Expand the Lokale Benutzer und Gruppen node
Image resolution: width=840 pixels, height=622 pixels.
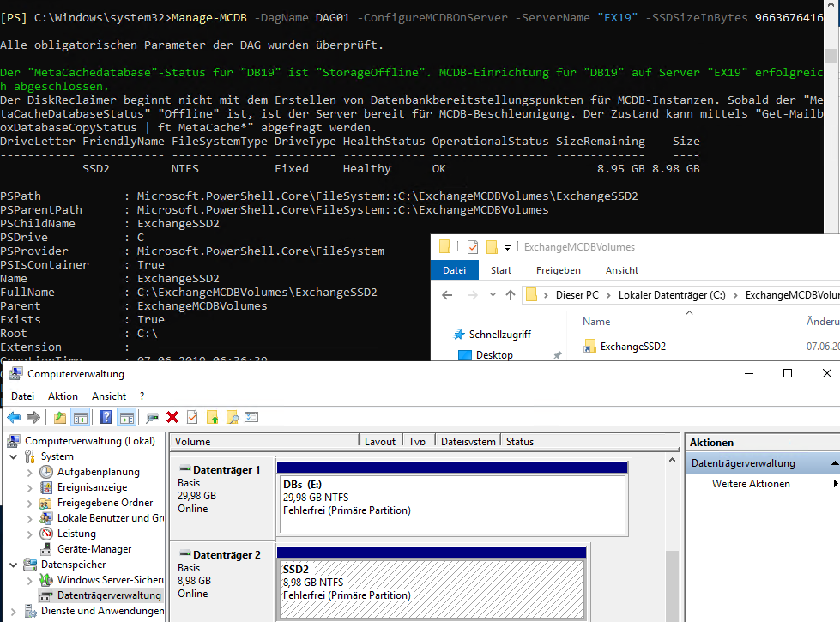30,518
